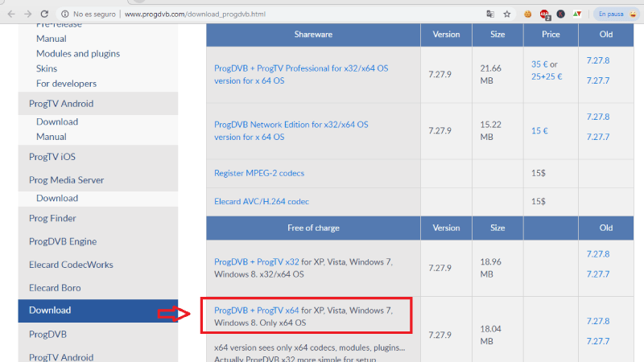Screen dimensions: 644x362
Task: Select Elecard Boro sidebar item
Action: [98, 288]
